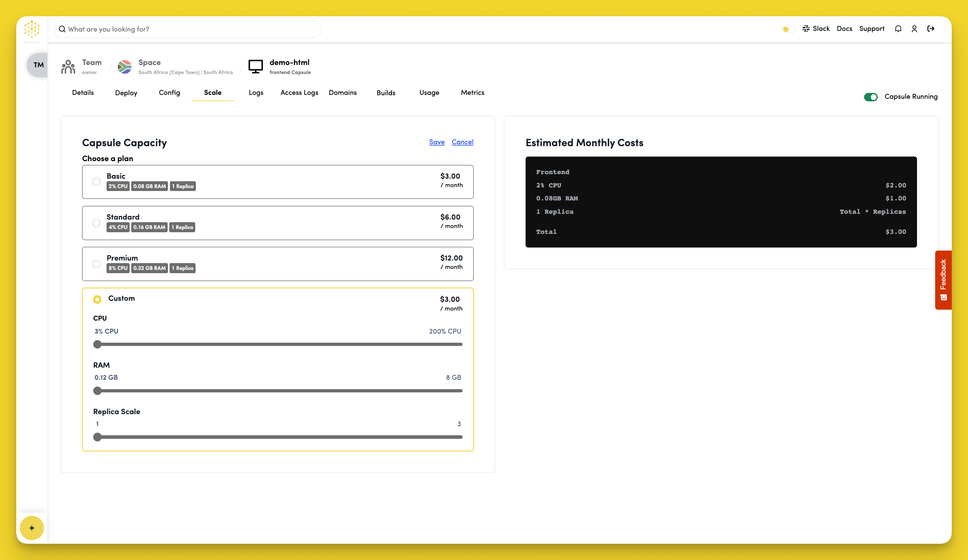Click the Cancel link
This screenshot has height=560, width=968.
[x=462, y=142]
